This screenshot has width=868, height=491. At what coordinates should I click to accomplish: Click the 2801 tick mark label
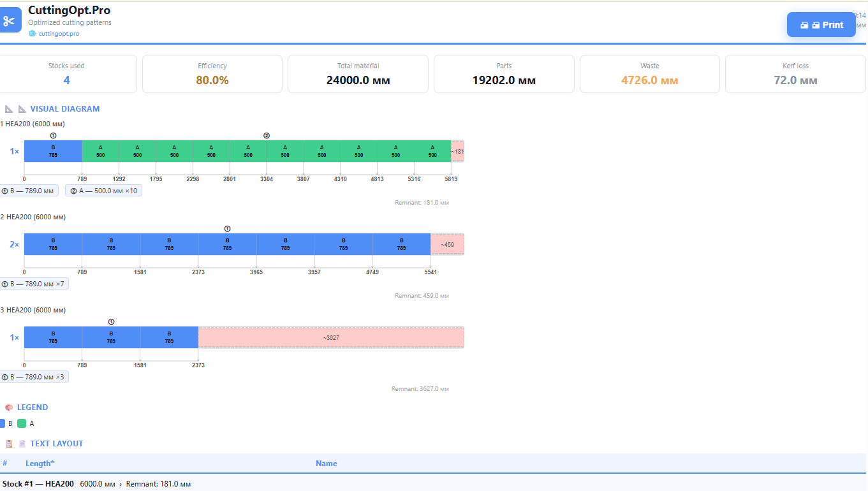tap(230, 179)
